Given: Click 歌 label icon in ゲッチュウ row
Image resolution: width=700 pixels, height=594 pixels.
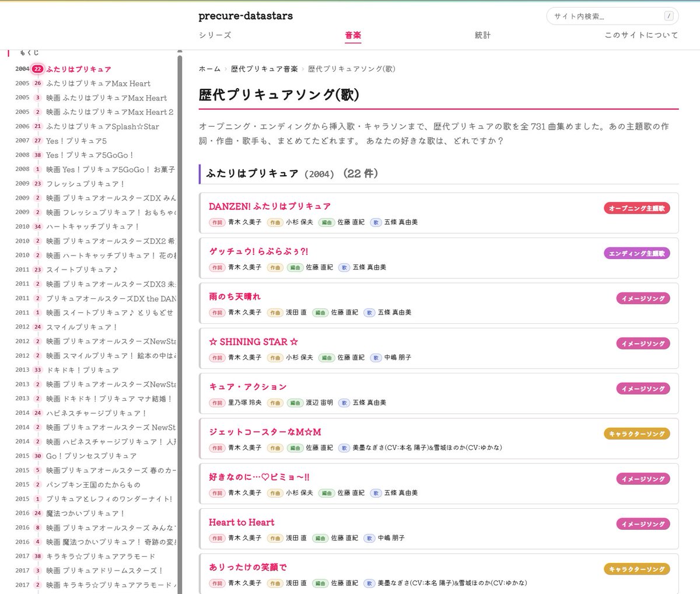Looking at the screenshot, I should coord(345,267).
